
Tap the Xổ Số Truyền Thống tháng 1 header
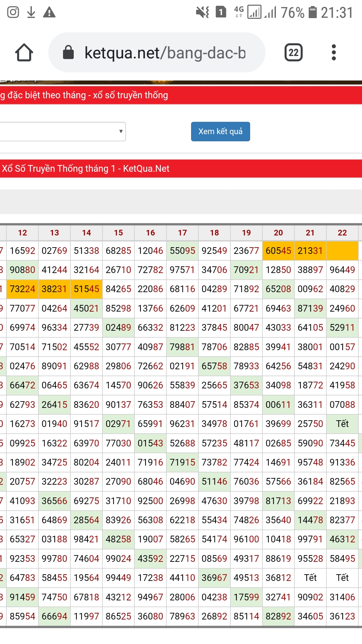pyautogui.click(x=86, y=168)
